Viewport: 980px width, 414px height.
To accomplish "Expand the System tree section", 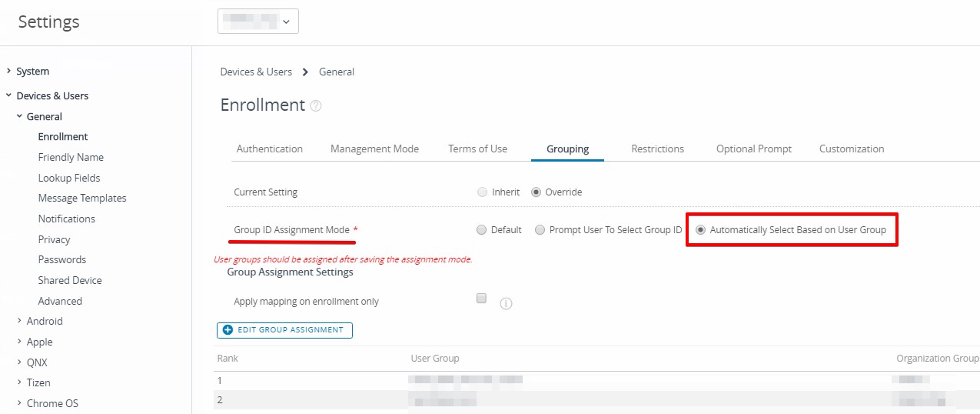I will 8,72.
